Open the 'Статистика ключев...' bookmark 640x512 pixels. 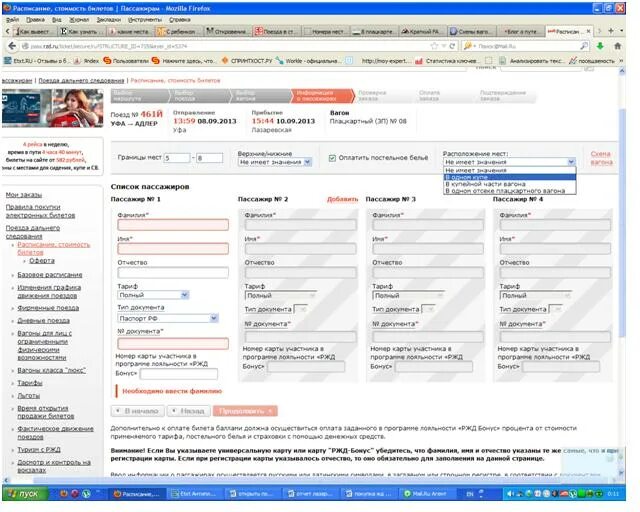point(446,61)
